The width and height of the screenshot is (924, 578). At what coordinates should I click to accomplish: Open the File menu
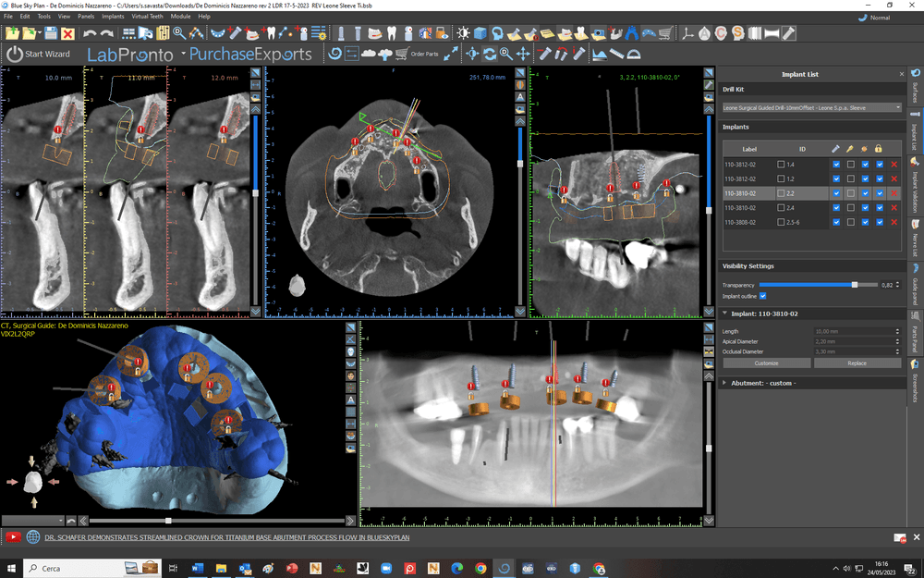(8, 17)
